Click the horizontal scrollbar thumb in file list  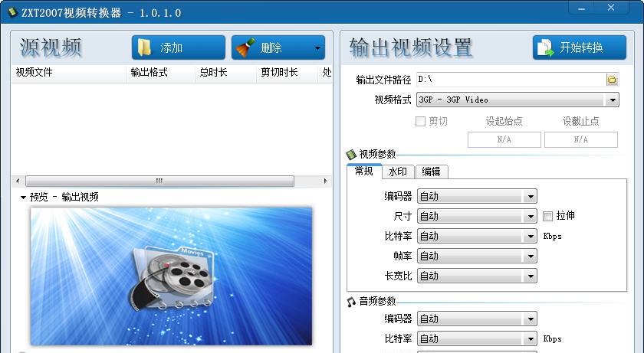tap(159, 181)
